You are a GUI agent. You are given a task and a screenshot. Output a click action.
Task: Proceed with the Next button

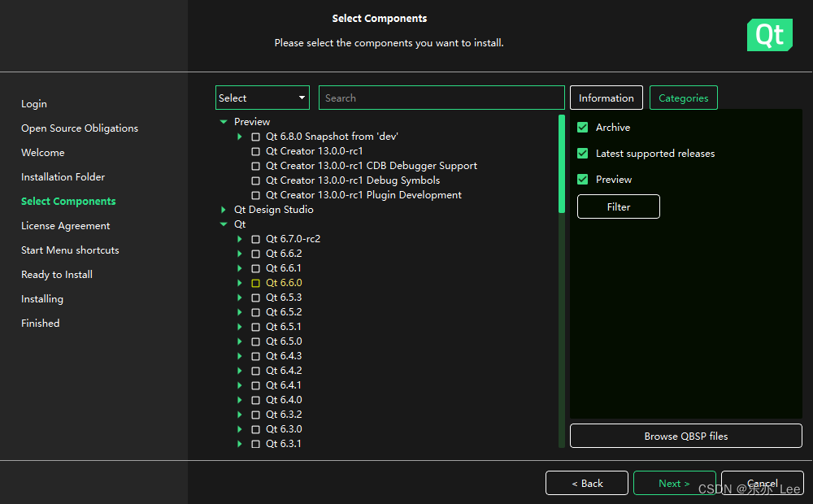[x=675, y=483]
